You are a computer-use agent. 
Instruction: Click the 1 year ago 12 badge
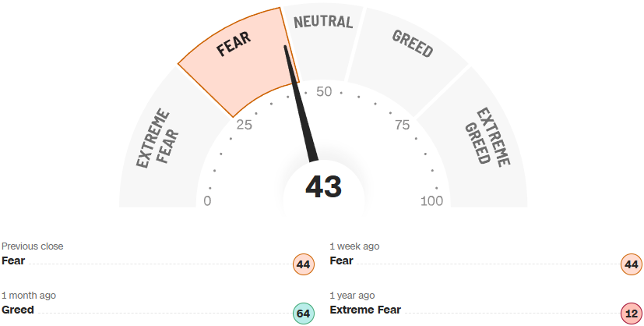(x=632, y=314)
